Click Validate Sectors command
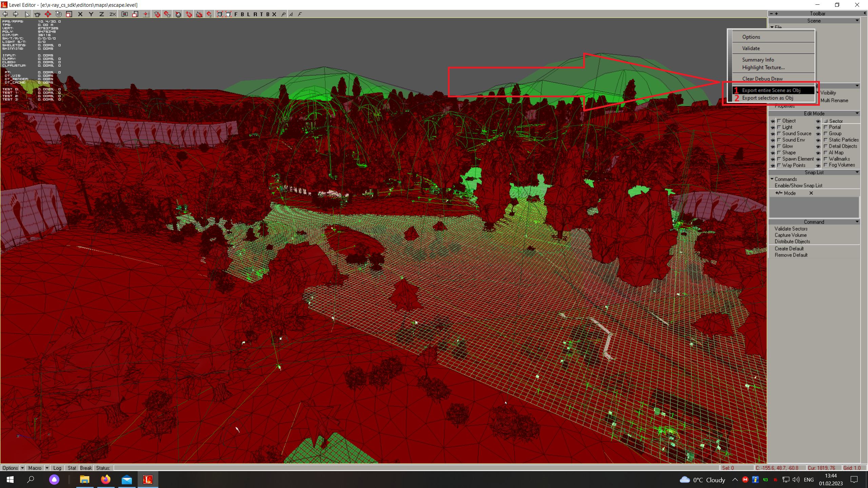Image resolution: width=868 pixels, height=488 pixels. [791, 229]
